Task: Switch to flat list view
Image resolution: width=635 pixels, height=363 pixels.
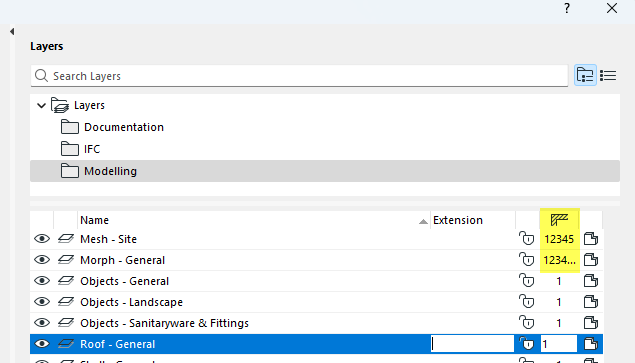Action: pyautogui.click(x=608, y=75)
